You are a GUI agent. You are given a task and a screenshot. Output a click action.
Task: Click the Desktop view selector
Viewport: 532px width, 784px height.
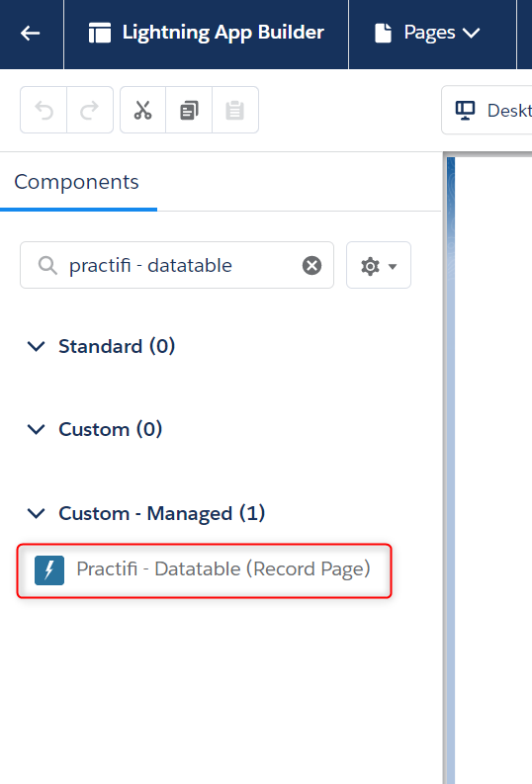(487, 111)
